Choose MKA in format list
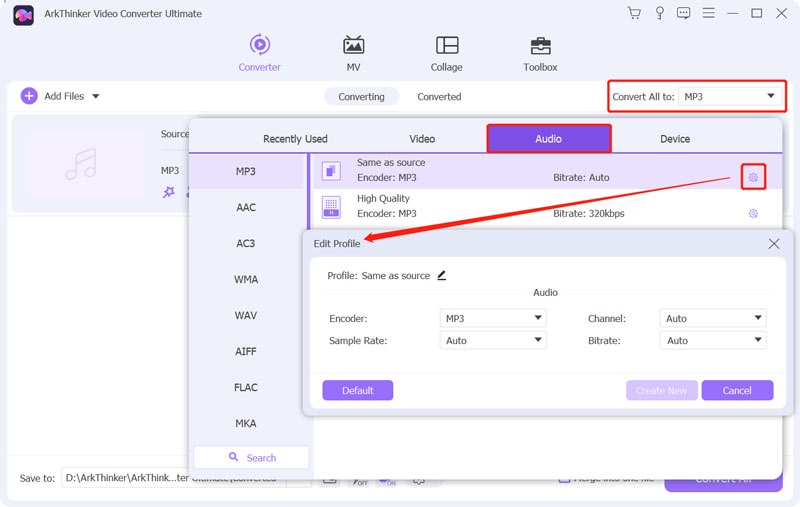 pyautogui.click(x=246, y=423)
